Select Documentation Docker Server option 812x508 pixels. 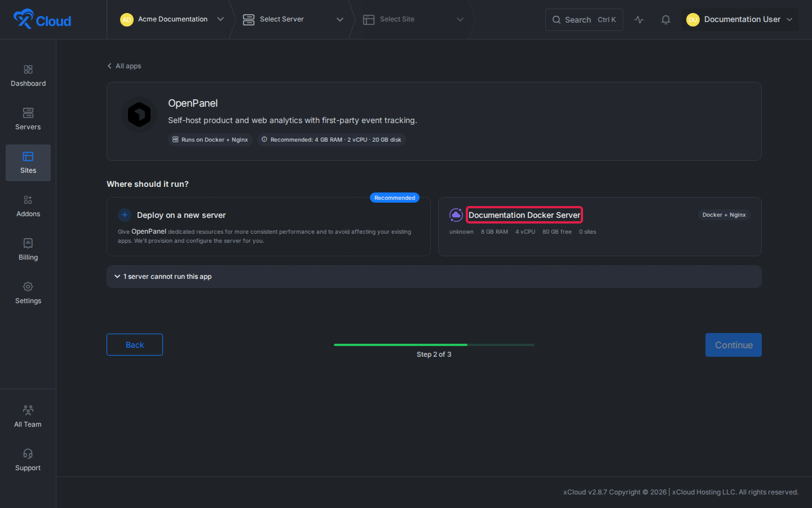[x=600, y=226]
